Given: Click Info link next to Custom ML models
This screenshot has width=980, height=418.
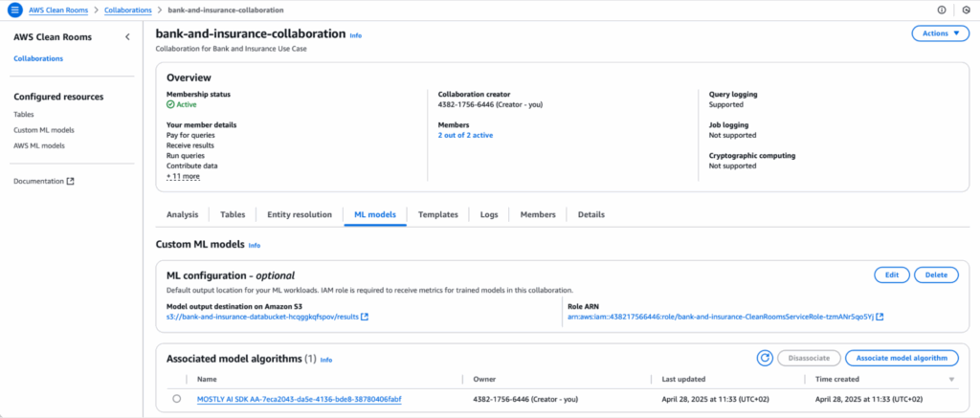Looking at the screenshot, I should click(x=255, y=246).
